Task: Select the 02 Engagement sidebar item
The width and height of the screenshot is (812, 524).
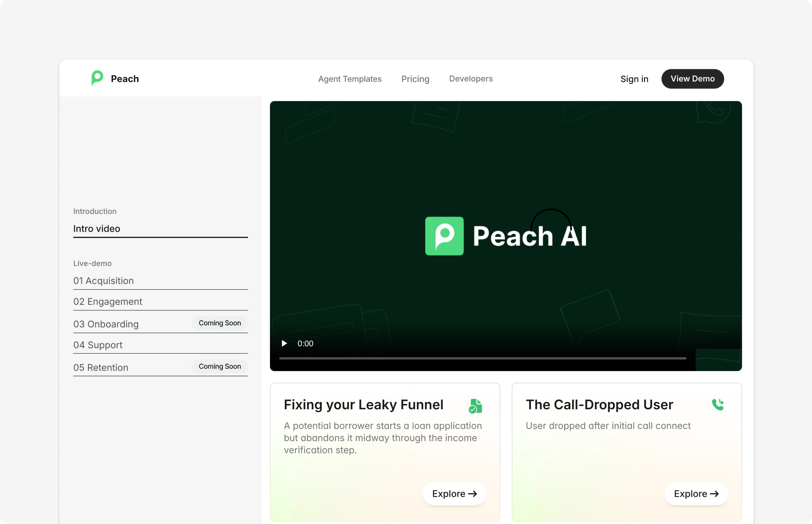Action: (x=108, y=301)
